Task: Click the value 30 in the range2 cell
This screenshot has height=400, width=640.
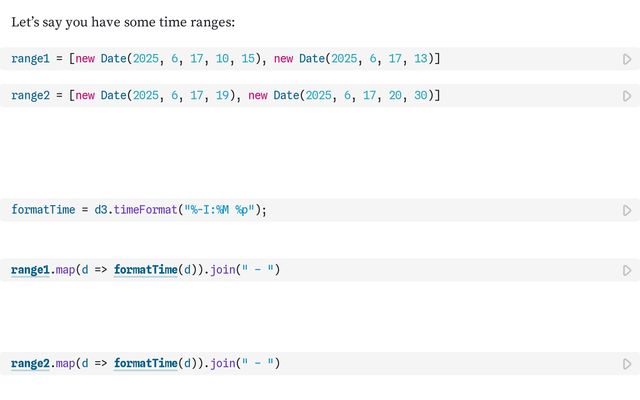Action: tap(420, 96)
